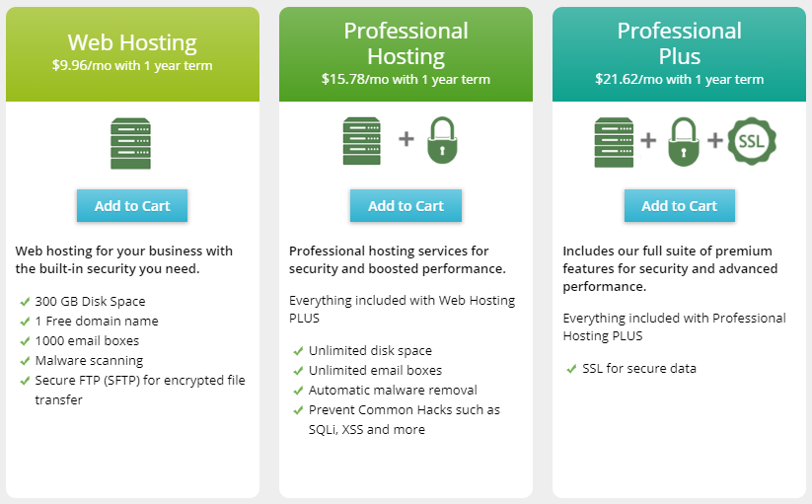Click the checkmark beside Unlimited disk space
This screenshot has height=504, width=812.
[x=298, y=351]
